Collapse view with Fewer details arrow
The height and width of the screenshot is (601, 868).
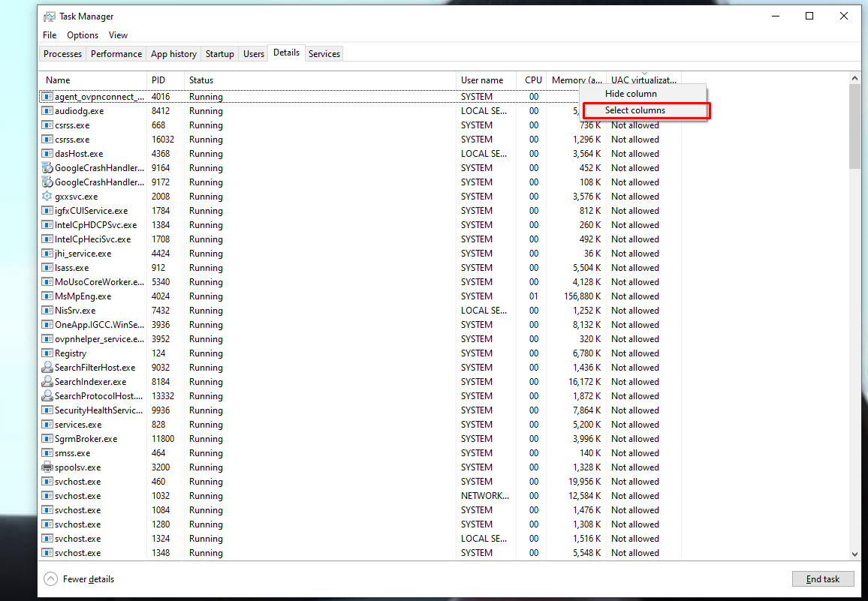[x=50, y=578]
